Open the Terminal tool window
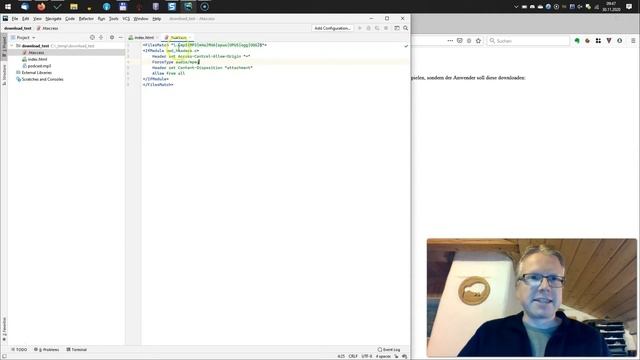Image resolution: width=640 pixels, height=360 pixels. click(77, 349)
